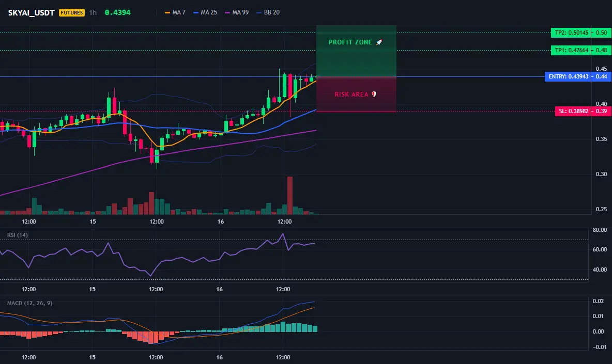Click the 0.30 price axis label

pos(601,174)
